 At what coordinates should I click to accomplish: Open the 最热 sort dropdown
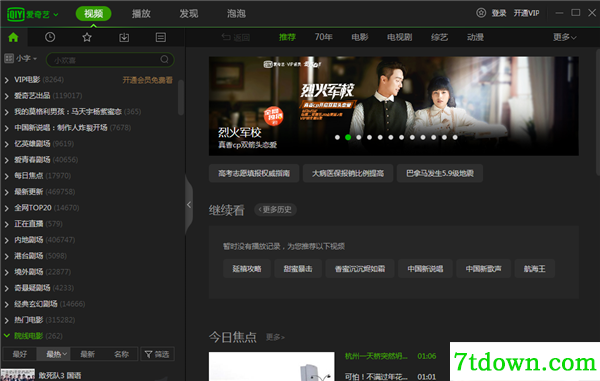coord(54,354)
